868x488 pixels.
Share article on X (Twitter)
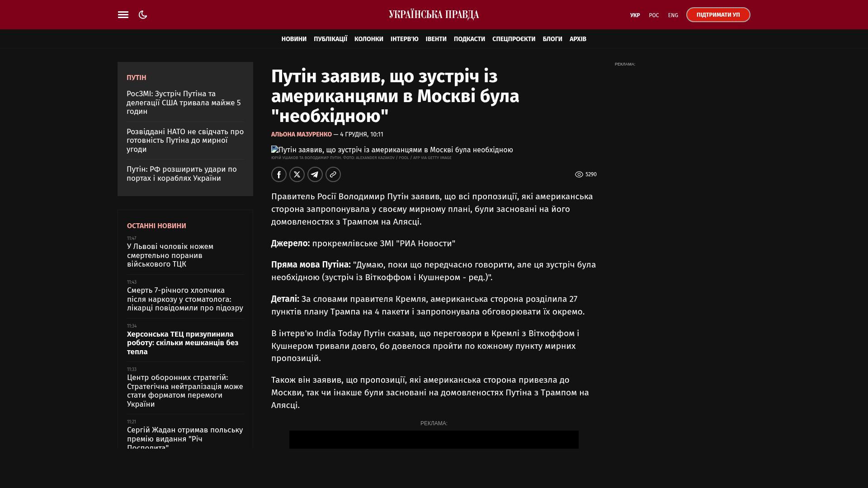297,174
